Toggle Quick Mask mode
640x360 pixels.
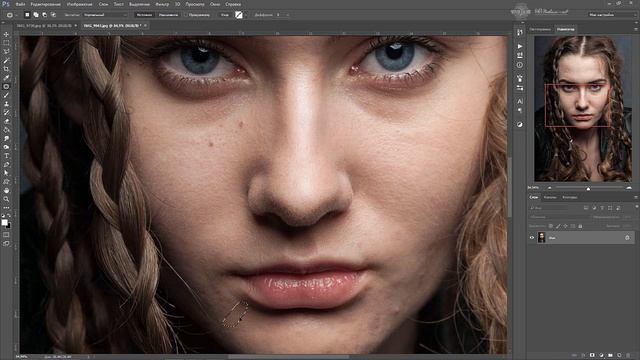6,235
